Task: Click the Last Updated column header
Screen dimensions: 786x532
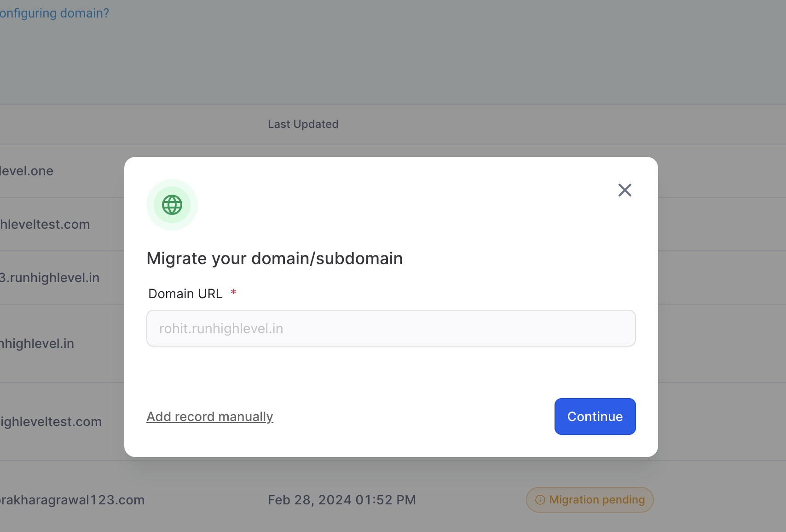Action: [303, 124]
